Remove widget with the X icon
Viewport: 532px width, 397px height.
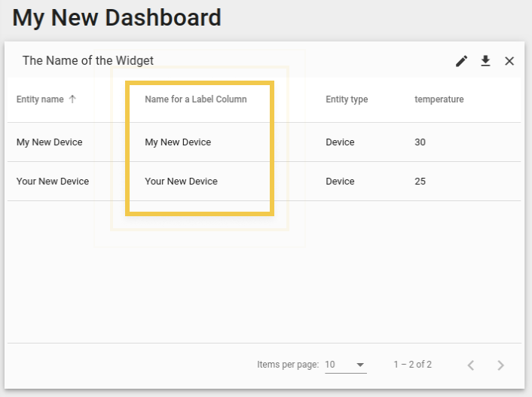[x=509, y=61]
